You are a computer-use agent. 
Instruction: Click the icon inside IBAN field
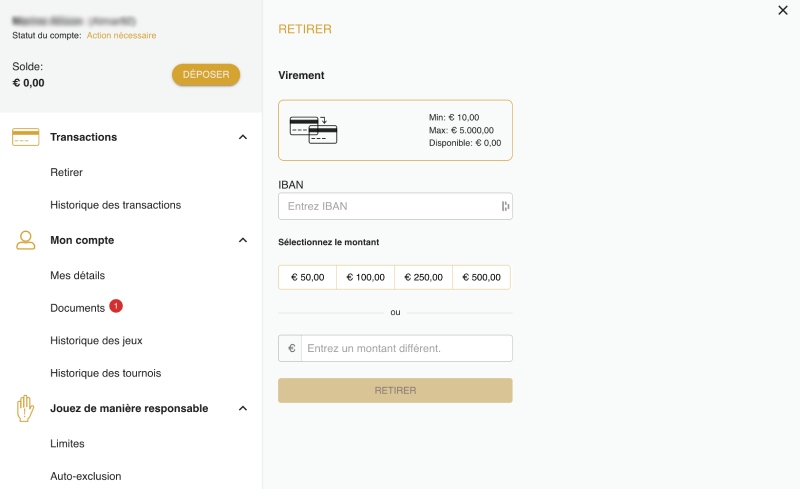point(505,206)
